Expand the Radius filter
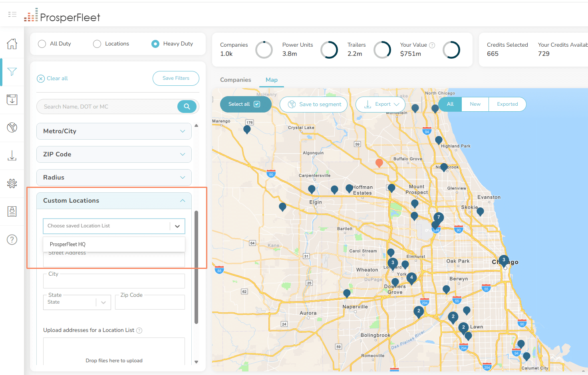588x375 pixels. 114,178
